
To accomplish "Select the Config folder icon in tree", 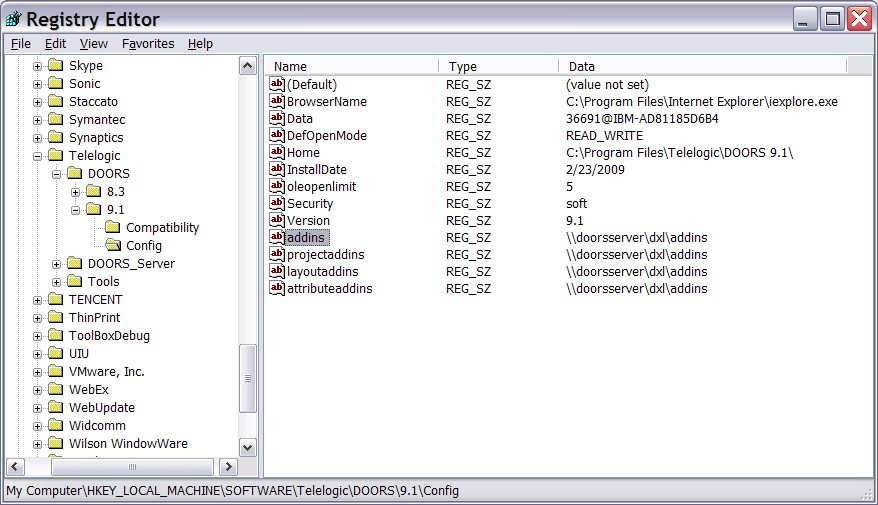I will coord(112,246).
